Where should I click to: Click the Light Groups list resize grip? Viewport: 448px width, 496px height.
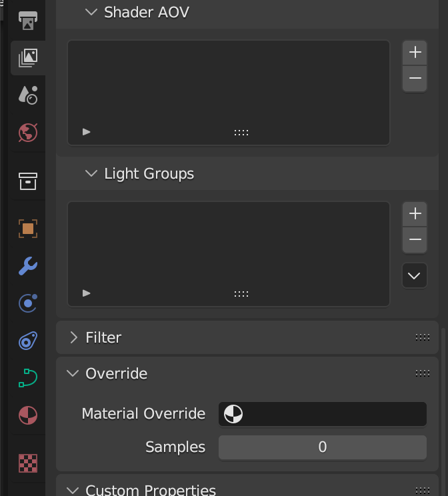pos(241,294)
